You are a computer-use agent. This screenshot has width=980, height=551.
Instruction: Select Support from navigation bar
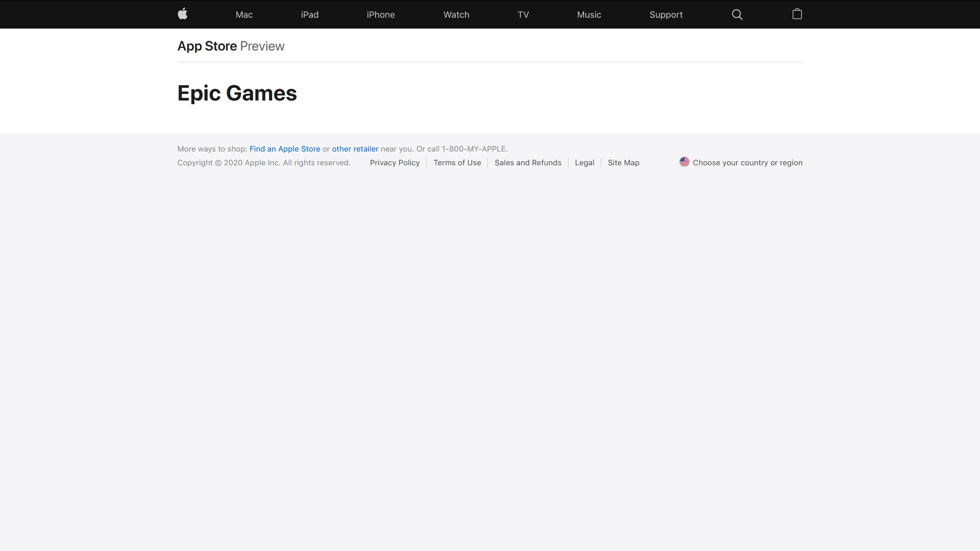pos(666,14)
